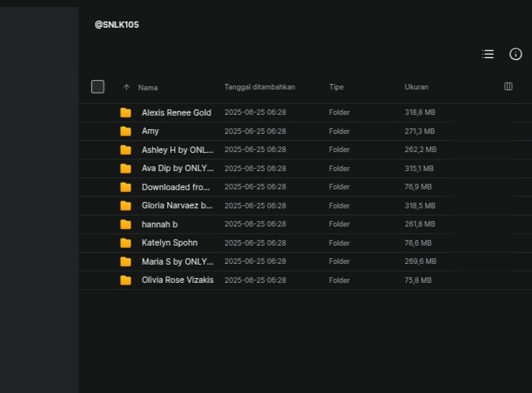Click the hannah b folder icon
This screenshot has height=393, width=532.
pos(126,224)
